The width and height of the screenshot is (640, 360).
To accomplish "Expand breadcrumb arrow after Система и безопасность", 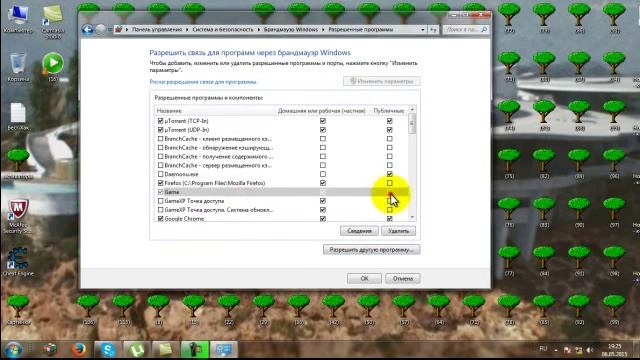I will click(x=258, y=29).
